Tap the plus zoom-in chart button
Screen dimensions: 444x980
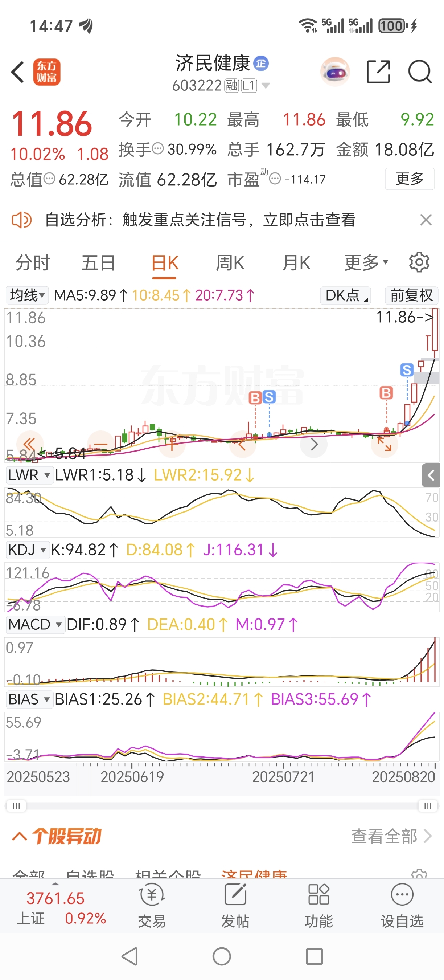point(172,444)
